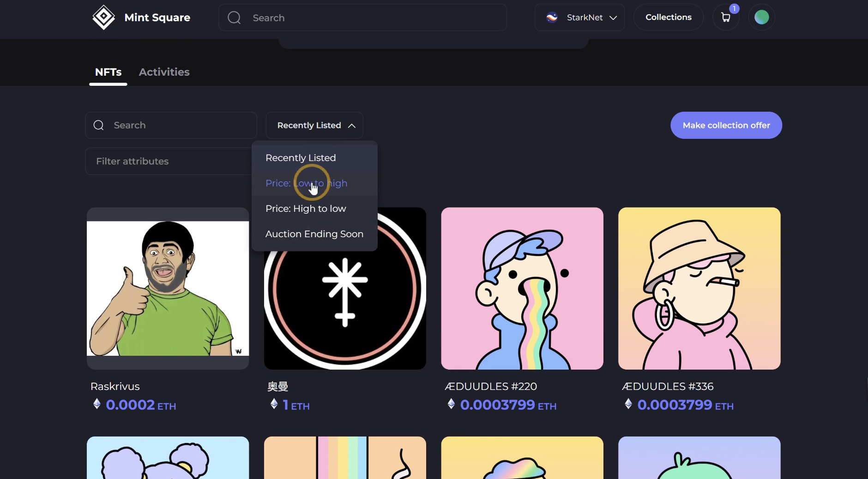
Task: Click the Mint Square brand name
Action: (x=157, y=18)
